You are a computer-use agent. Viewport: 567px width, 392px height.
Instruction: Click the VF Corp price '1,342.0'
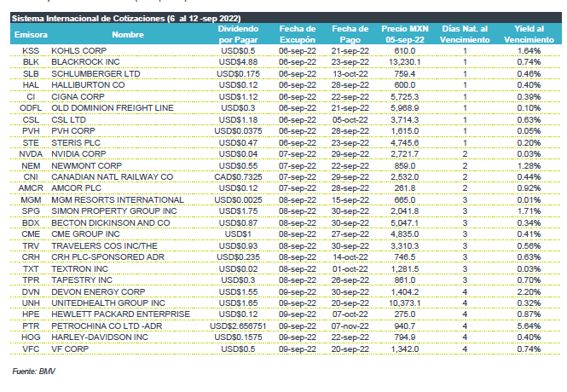pos(405,349)
